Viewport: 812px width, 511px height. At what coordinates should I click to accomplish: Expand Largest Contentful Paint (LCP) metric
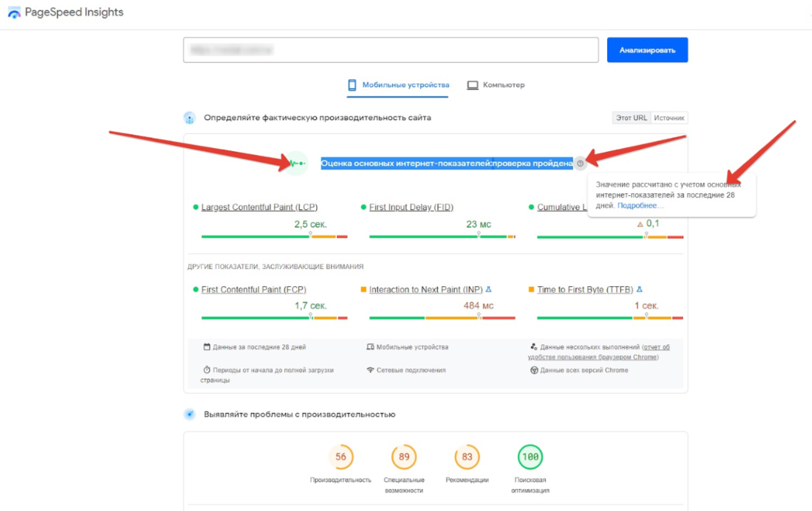point(259,207)
